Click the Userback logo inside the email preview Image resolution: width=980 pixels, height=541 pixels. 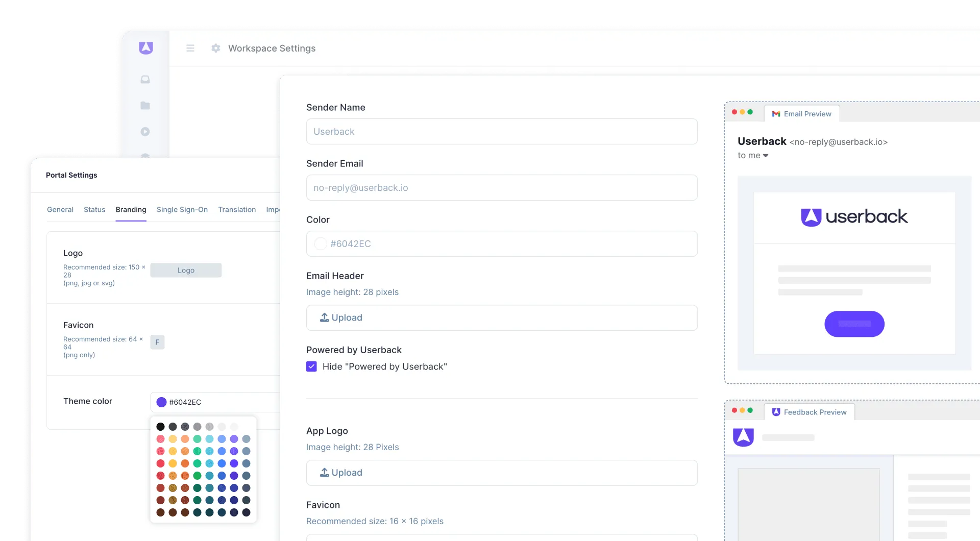tap(854, 216)
